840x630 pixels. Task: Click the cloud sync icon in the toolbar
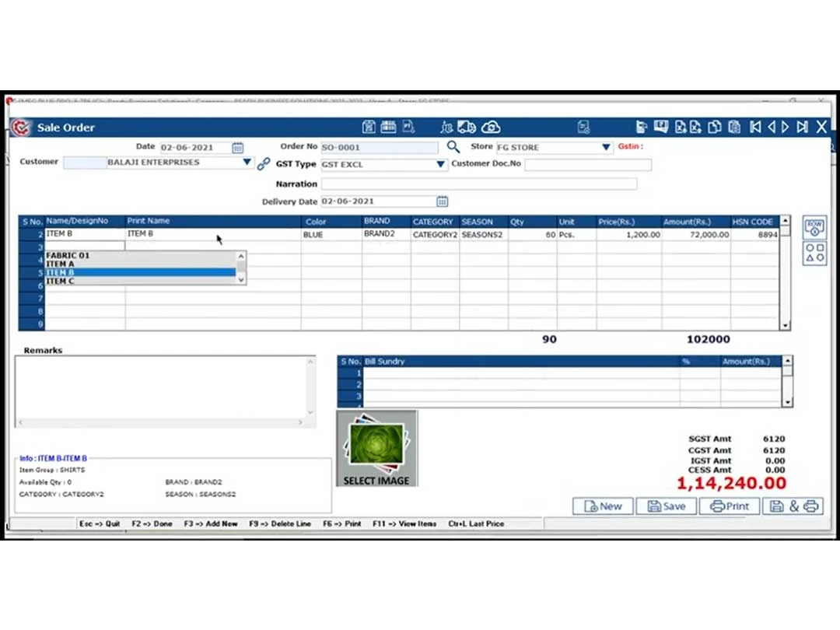click(492, 127)
